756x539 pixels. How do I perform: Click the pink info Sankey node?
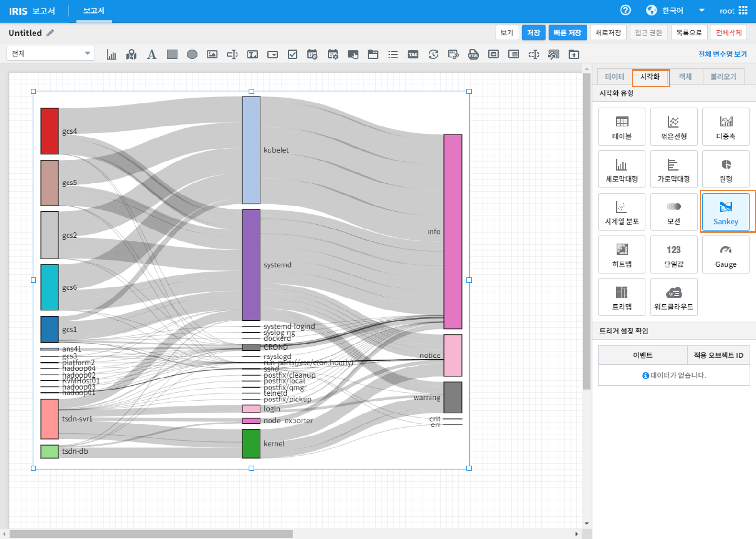(x=453, y=231)
